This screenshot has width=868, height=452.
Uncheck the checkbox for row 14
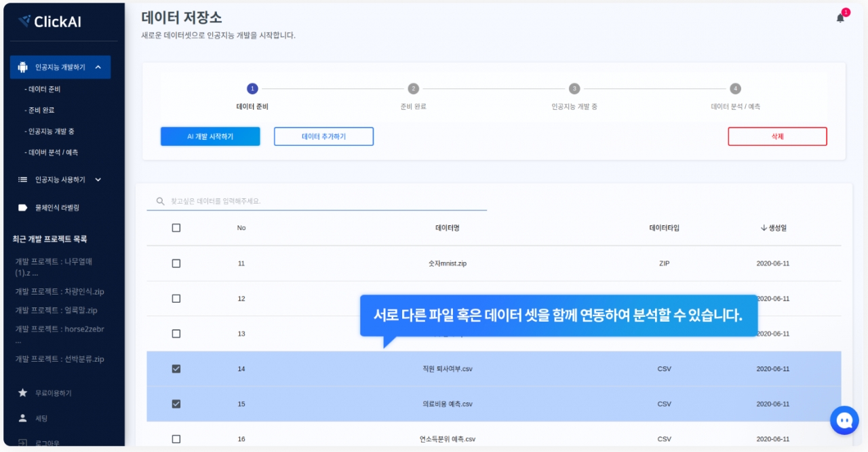coord(176,369)
